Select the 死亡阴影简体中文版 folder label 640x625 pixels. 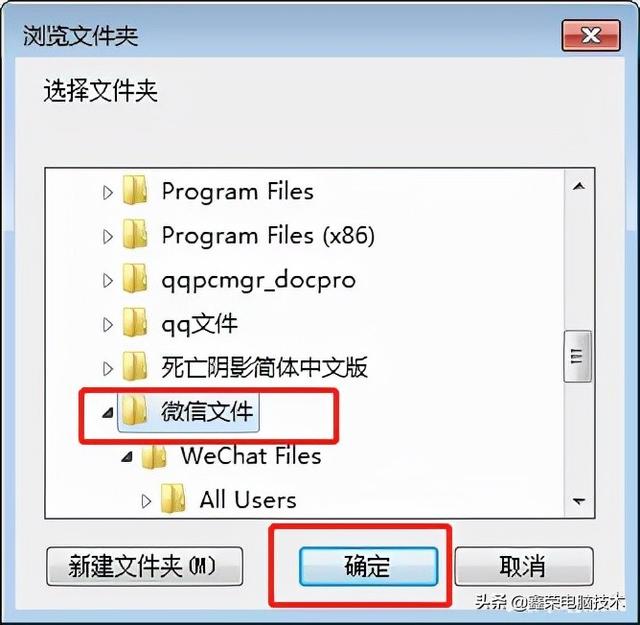coord(264,367)
